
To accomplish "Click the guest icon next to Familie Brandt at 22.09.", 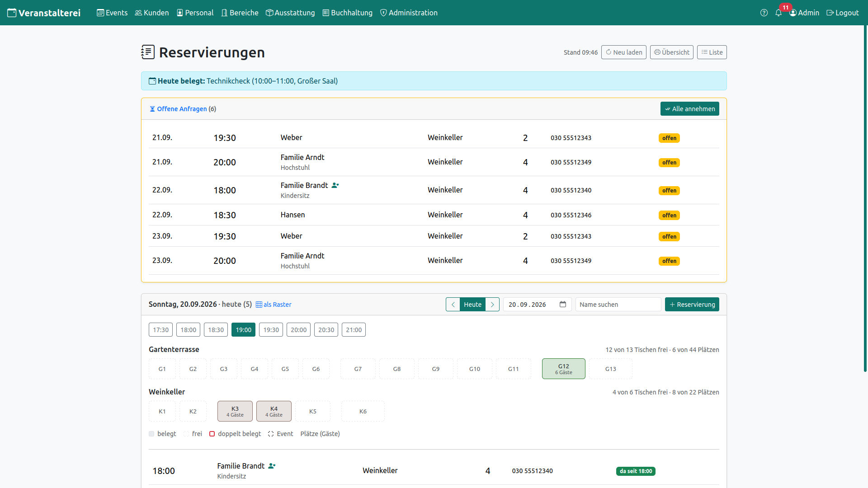I will tap(335, 185).
